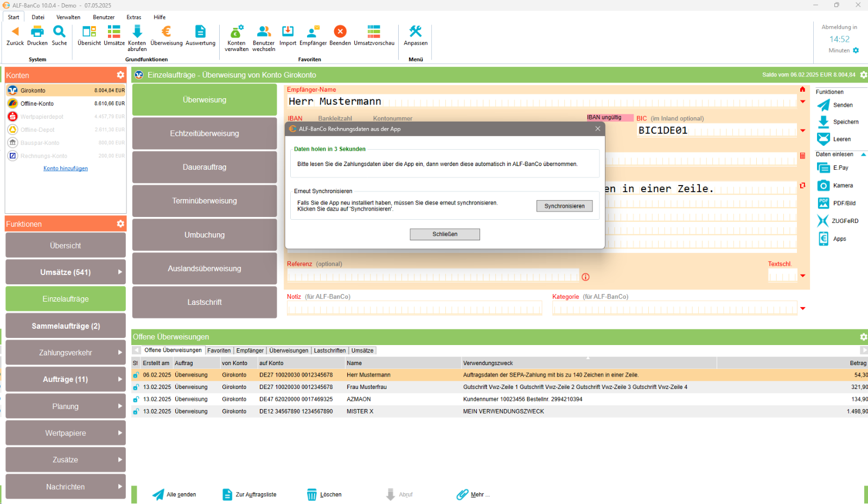868x504 pixels.
Task: Open the Mehr ... options
Action: pyautogui.click(x=473, y=494)
